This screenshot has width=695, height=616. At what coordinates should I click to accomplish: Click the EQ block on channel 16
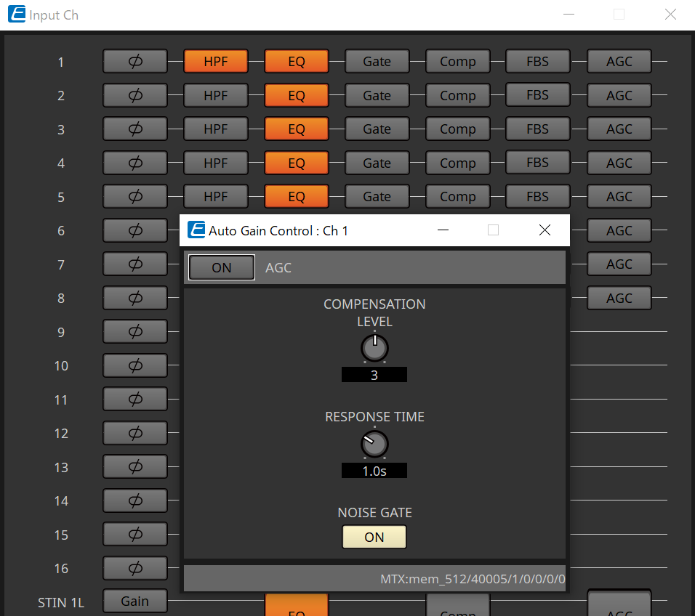tap(297, 568)
